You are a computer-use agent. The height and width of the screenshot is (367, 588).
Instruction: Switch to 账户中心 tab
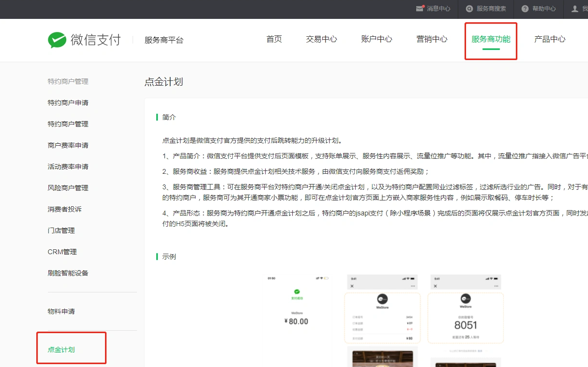point(377,39)
